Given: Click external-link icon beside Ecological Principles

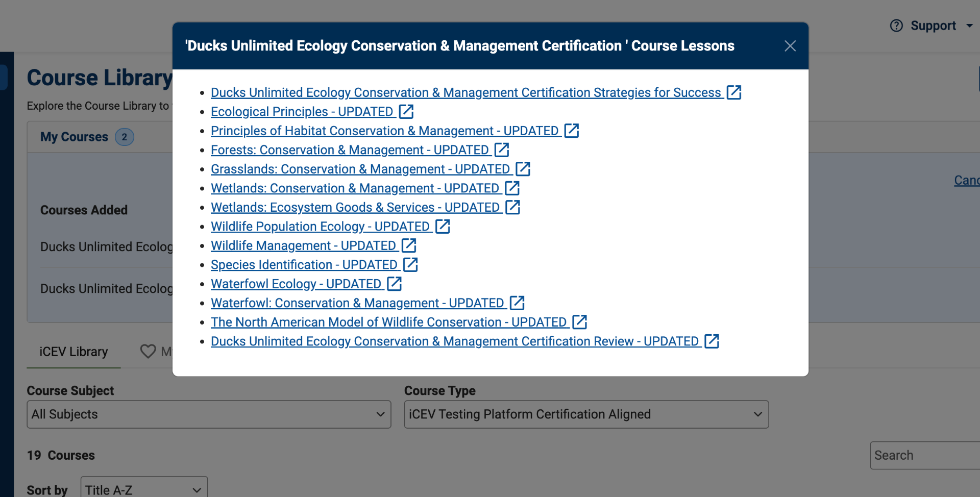Looking at the screenshot, I should [x=406, y=111].
